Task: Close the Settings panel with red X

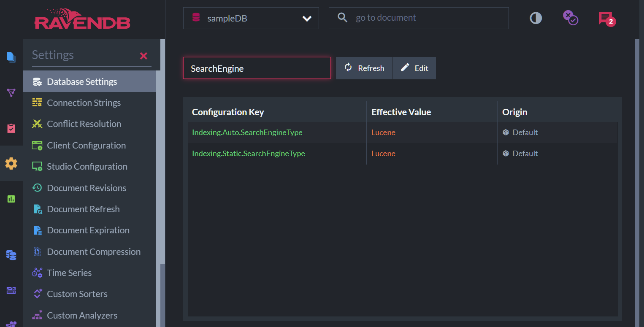Action: (x=143, y=56)
